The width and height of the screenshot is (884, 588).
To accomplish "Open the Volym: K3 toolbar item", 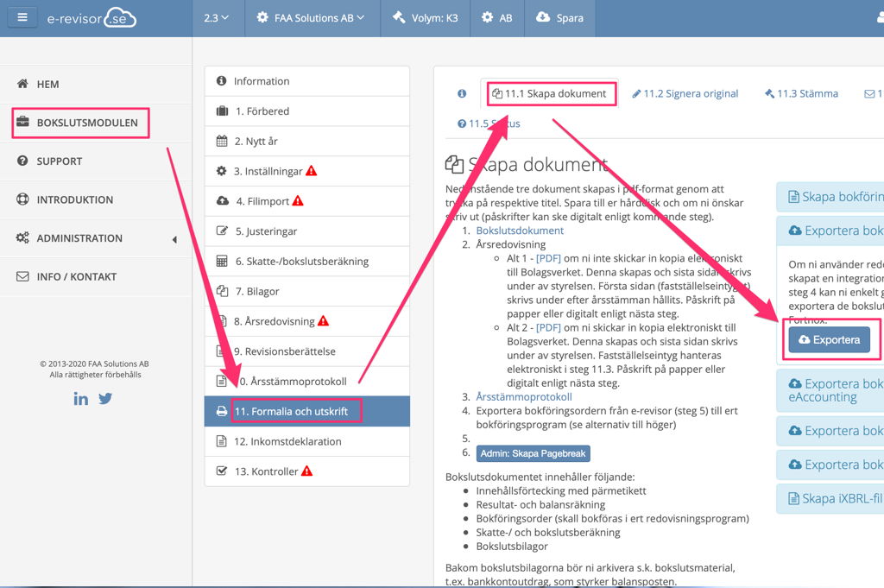I will (x=427, y=17).
